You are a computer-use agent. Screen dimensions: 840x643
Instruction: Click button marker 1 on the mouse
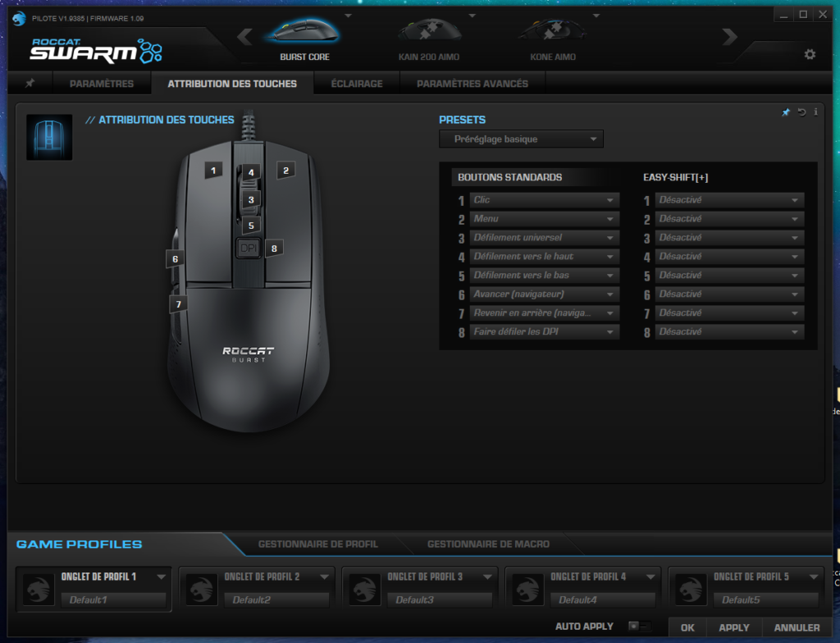(x=213, y=171)
